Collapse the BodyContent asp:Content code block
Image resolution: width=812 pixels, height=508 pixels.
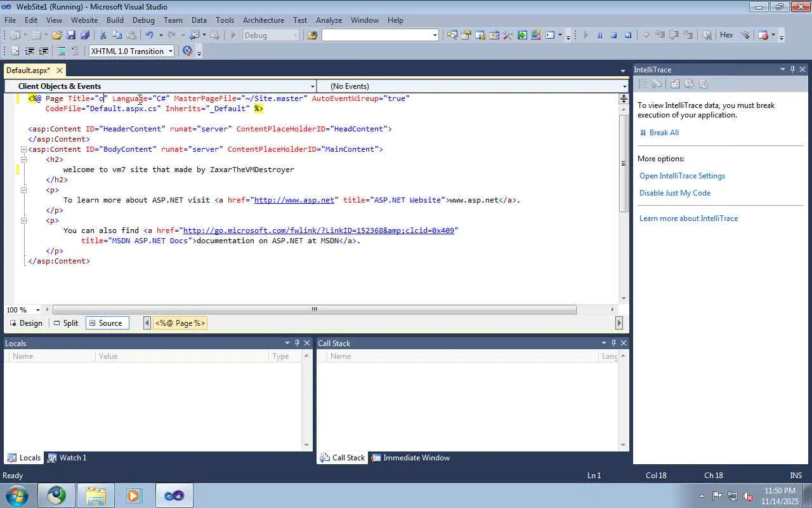click(x=23, y=149)
